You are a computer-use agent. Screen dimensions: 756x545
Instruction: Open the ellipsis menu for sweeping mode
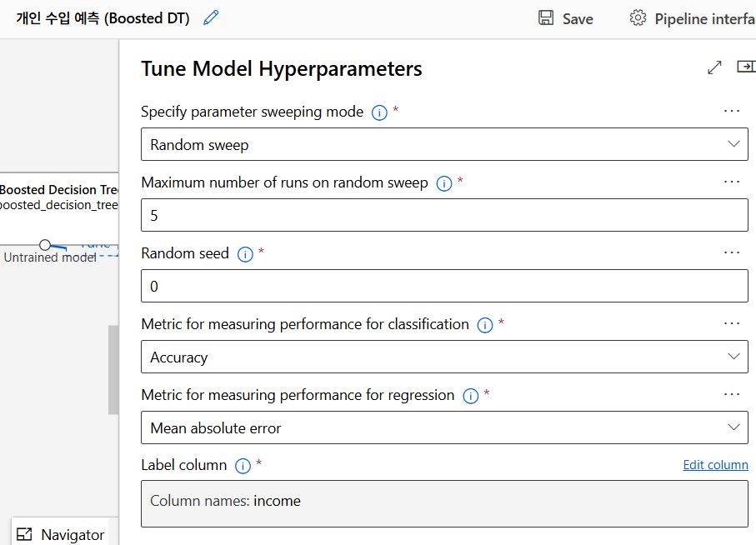coord(732,111)
